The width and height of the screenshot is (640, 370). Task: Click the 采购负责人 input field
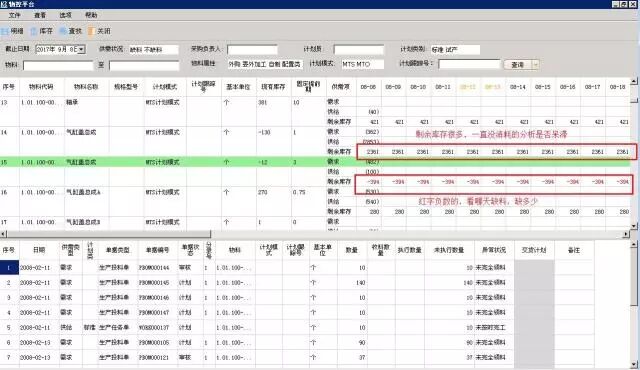click(x=252, y=50)
